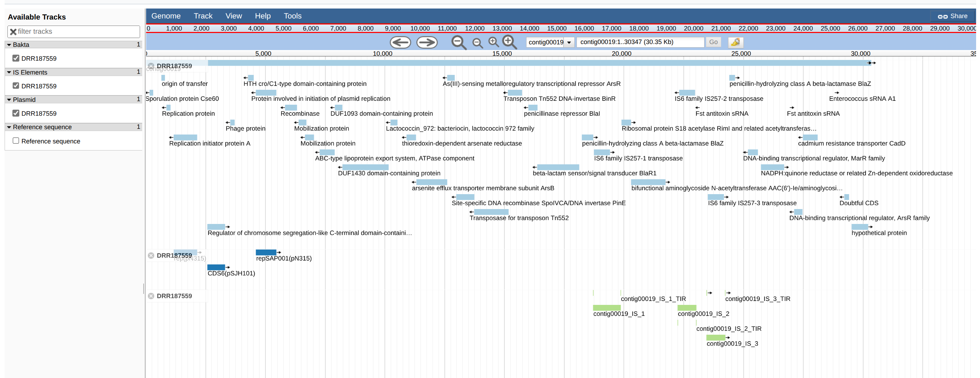Clear the filter tracks field with X

13,32
